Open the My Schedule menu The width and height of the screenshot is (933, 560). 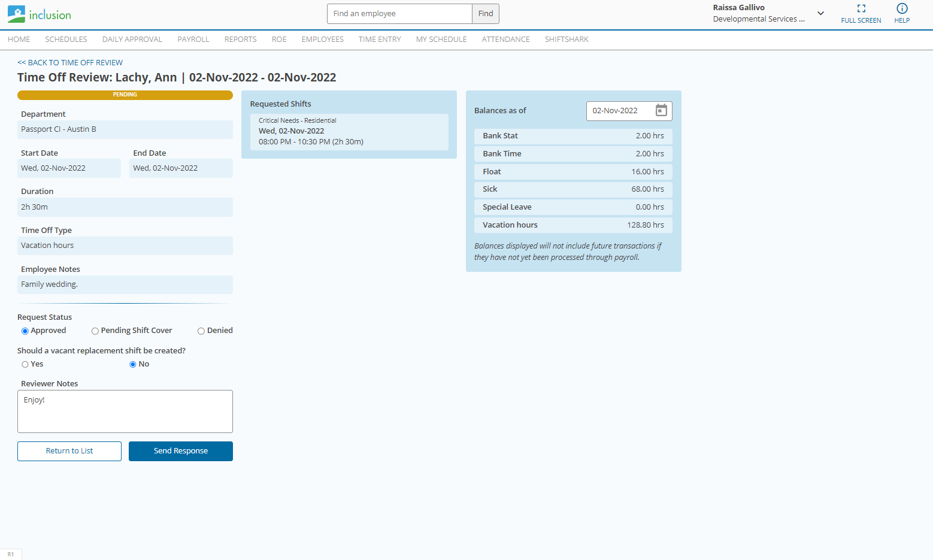(x=441, y=40)
